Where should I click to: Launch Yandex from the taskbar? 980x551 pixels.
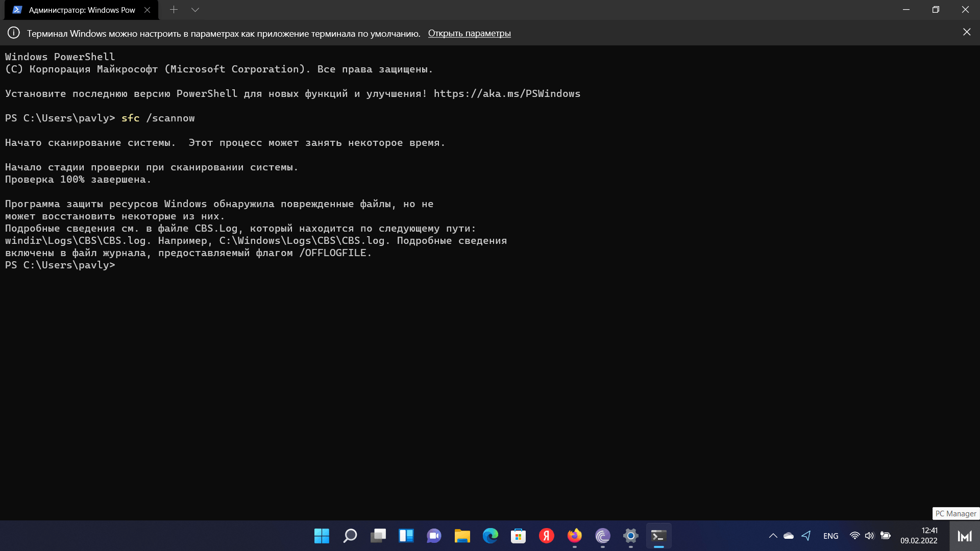click(x=546, y=536)
